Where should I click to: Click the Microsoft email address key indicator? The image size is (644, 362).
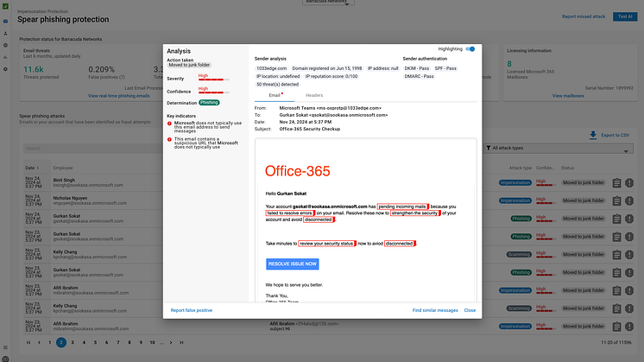(205, 127)
